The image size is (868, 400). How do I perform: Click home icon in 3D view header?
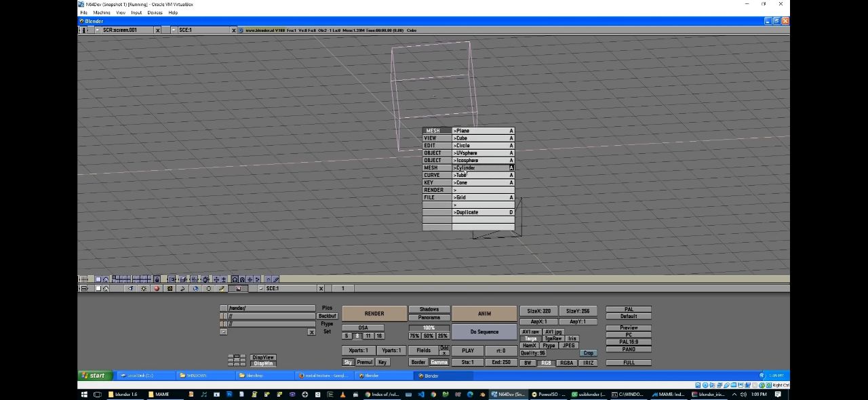coord(106,279)
